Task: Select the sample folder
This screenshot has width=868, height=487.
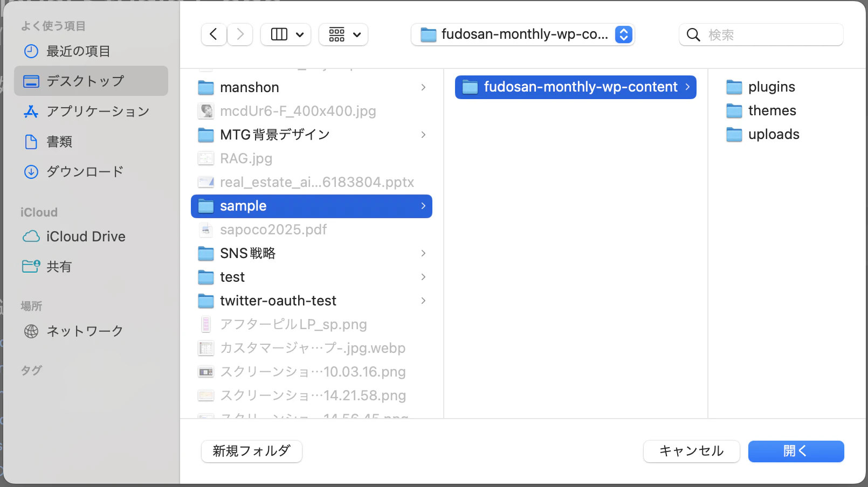Action: [x=312, y=206]
